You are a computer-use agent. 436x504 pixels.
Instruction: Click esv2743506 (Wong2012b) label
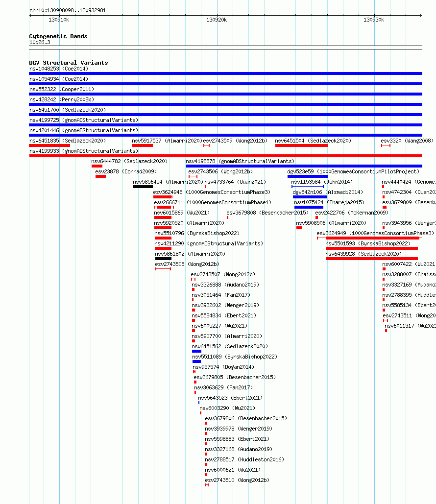[x=220, y=171]
